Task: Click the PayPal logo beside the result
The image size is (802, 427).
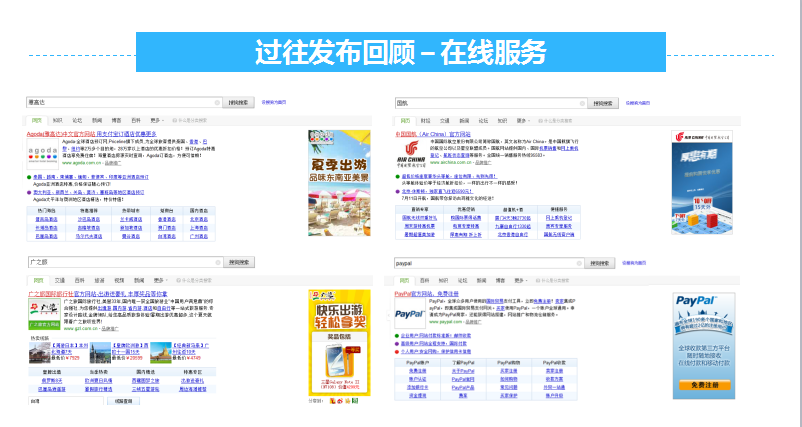Action: click(410, 313)
